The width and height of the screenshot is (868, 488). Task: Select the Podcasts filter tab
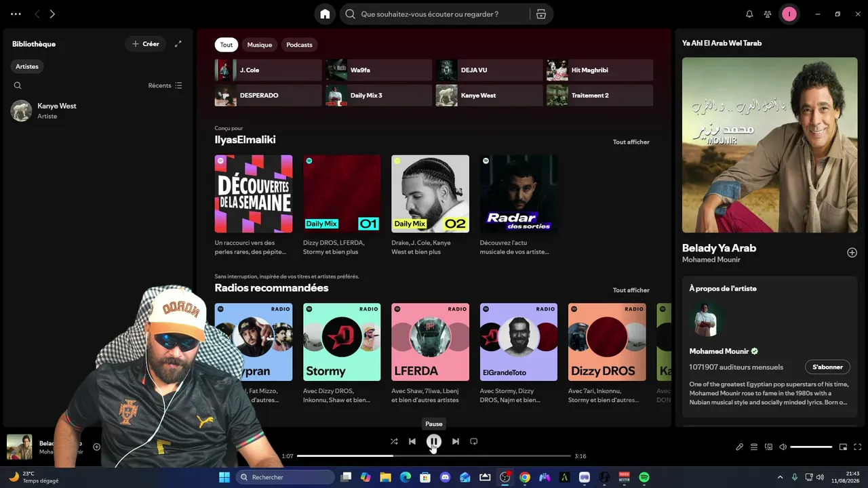(299, 45)
